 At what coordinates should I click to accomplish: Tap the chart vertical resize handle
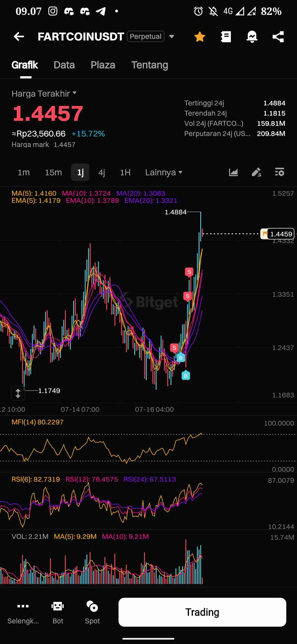tap(18, 393)
